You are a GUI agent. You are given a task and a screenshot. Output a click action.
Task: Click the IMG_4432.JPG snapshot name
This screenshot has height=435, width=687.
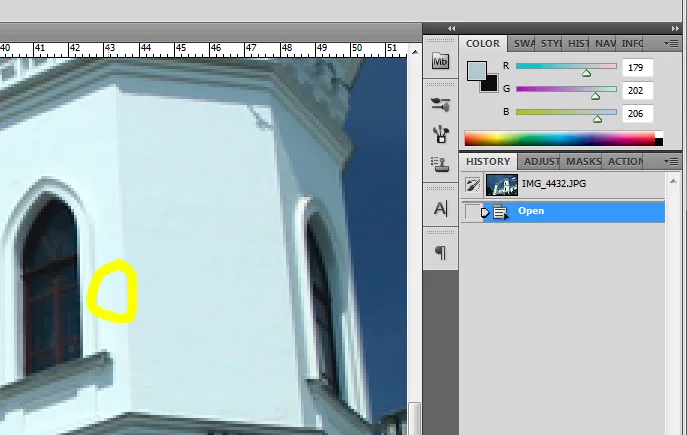coord(554,184)
